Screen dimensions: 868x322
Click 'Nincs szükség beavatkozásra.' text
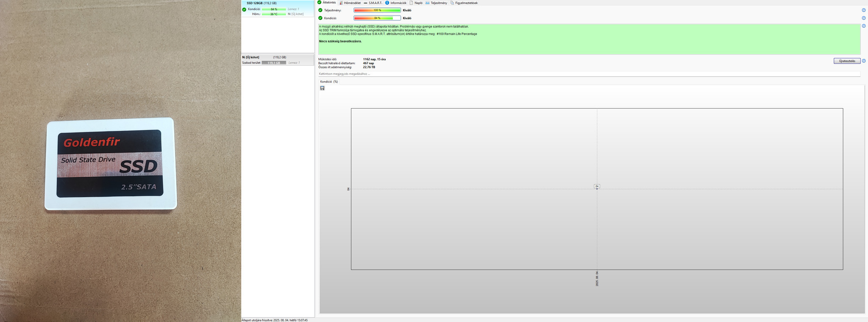click(340, 41)
